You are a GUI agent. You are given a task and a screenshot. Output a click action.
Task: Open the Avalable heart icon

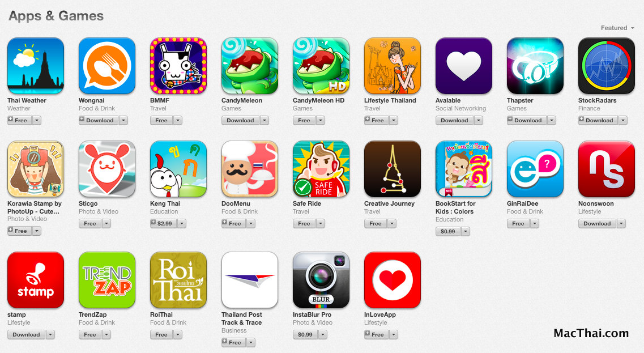464,66
